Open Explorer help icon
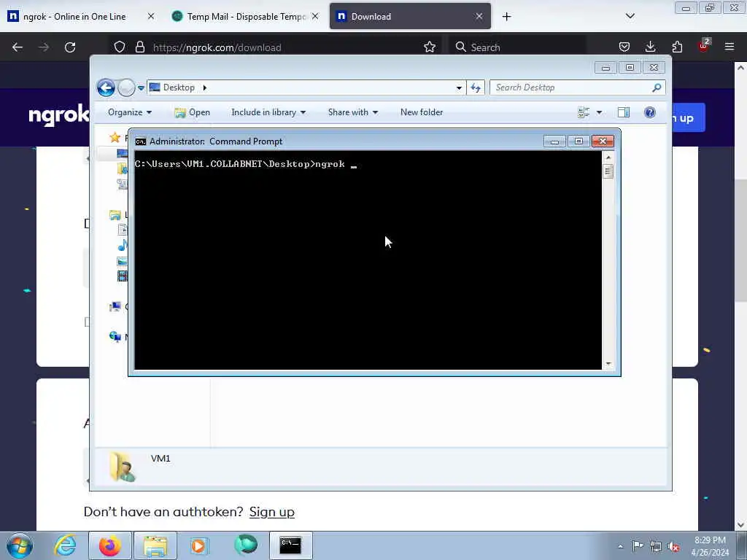The image size is (747, 560). tap(650, 112)
